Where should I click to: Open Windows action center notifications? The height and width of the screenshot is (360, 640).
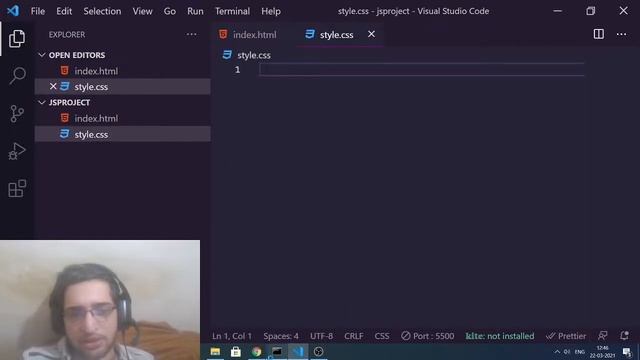(x=627, y=352)
